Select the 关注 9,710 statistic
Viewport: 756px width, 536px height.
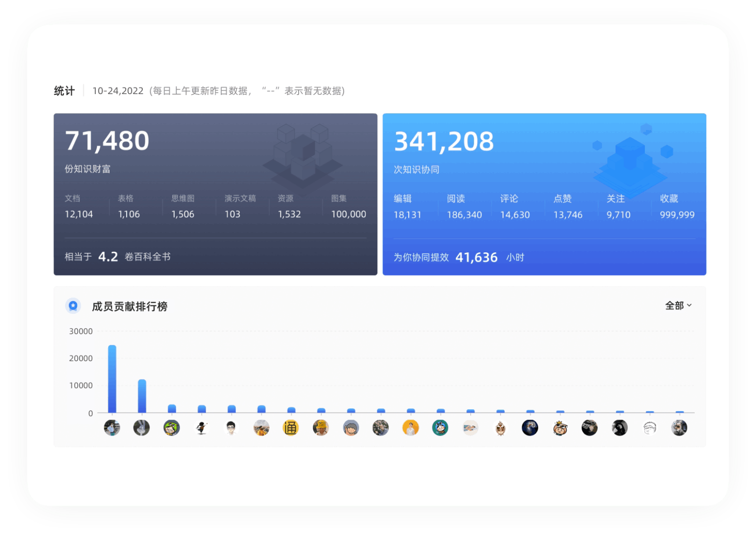coord(619,207)
